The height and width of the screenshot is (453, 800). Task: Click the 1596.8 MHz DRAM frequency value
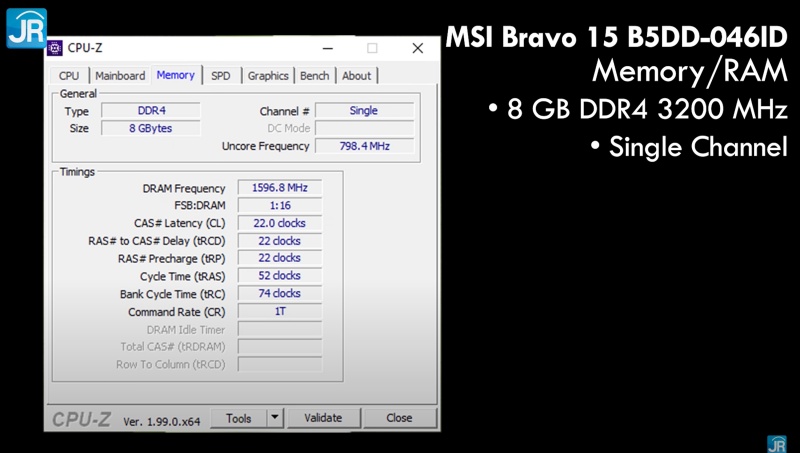pos(280,188)
